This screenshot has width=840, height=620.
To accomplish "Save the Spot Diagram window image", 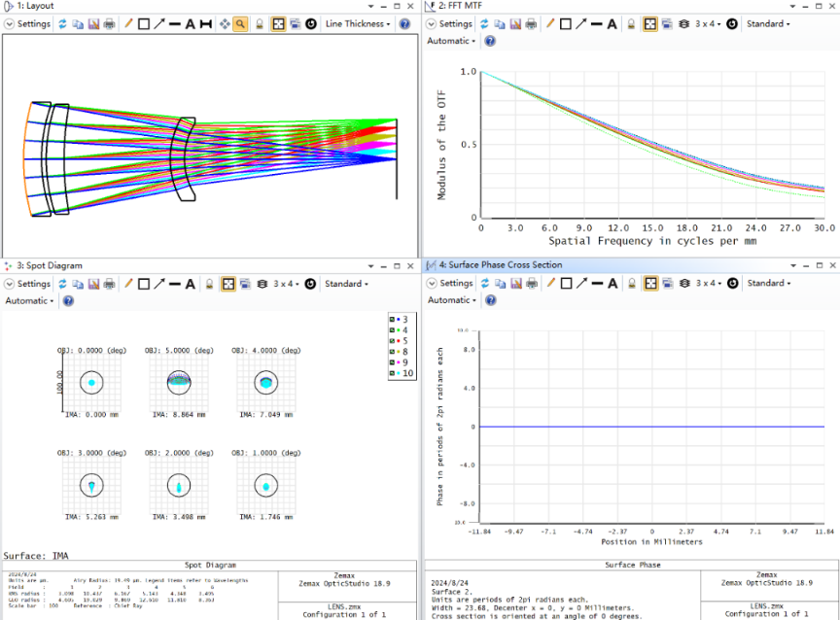I will point(94,284).
